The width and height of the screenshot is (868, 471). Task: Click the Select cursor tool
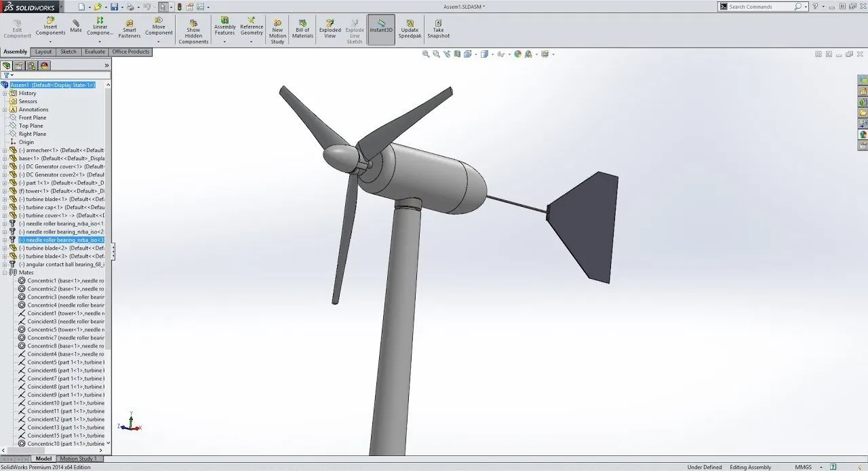point(163,7)
